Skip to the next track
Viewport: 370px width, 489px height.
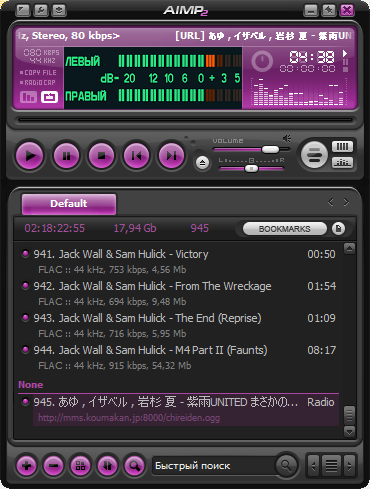(171, 156)
